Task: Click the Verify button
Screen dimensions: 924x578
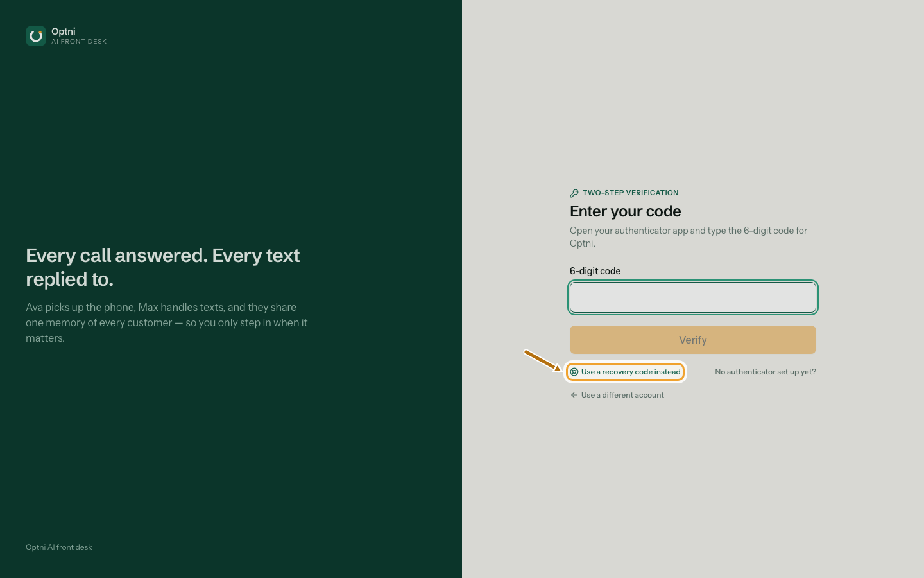Action: pos(693,340)
